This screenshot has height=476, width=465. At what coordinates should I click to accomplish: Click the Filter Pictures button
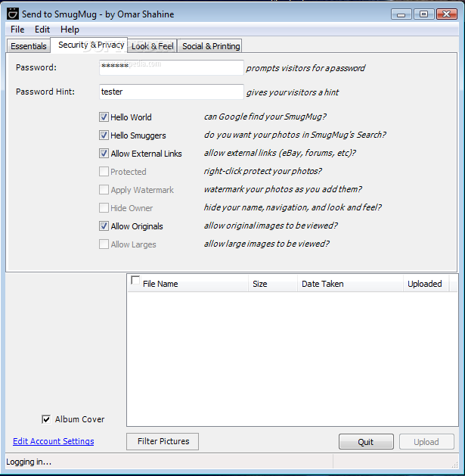point(163,441)
